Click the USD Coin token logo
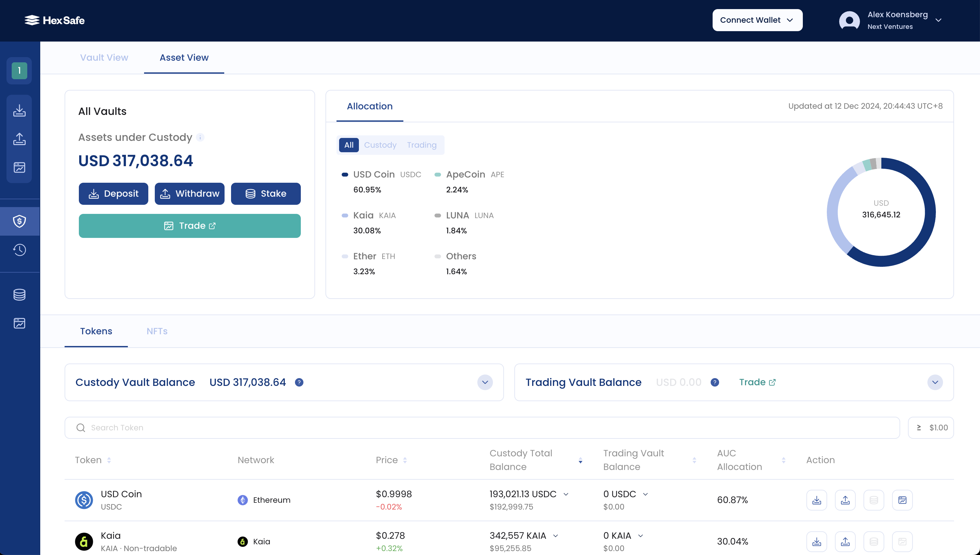 tap(84, 500)
